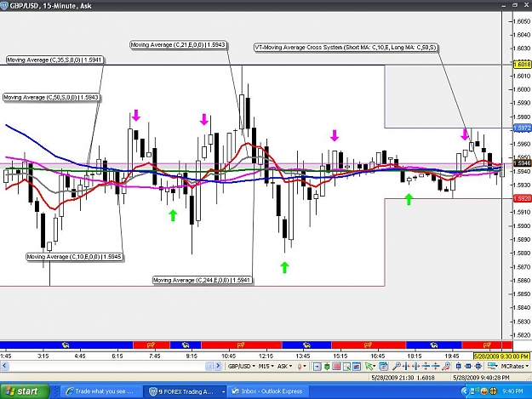Click the blue 1.5972 price tag
The image size is (532, 399).
click(522, 128)
